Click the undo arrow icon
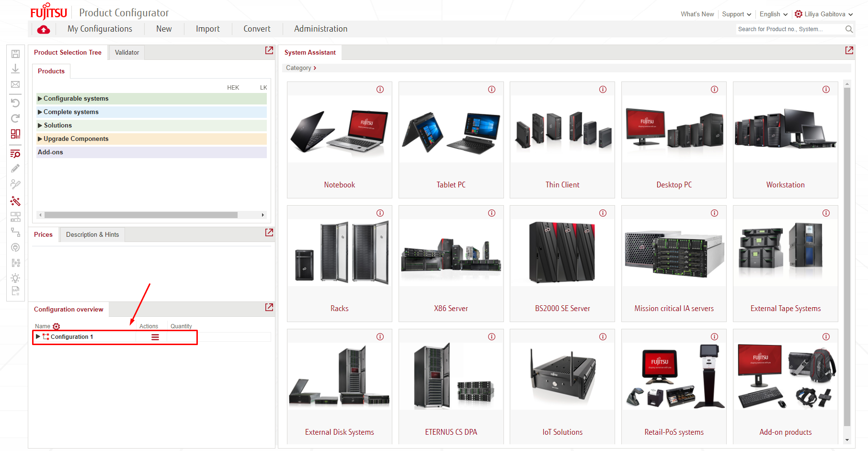 click(15, 103)
